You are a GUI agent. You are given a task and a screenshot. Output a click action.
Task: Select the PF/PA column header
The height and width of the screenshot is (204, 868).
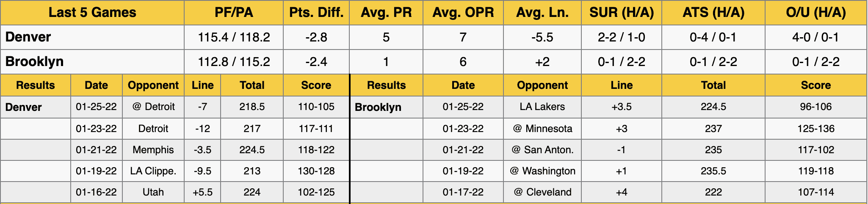[234, 13]
